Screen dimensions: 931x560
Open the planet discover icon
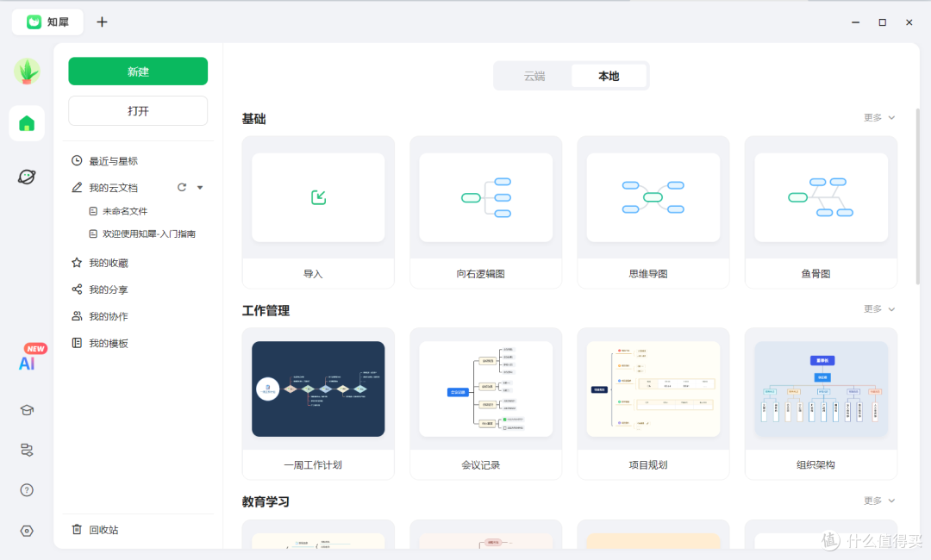point(27,177)
